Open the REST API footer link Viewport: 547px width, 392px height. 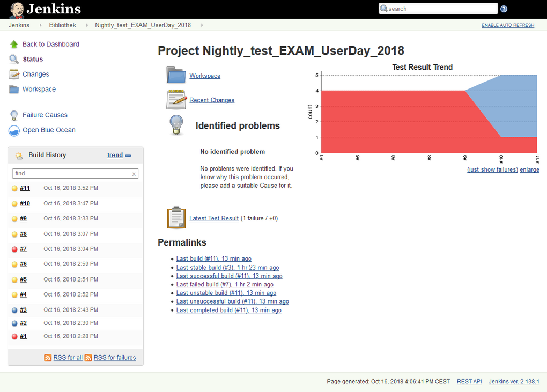coord(469,381)
